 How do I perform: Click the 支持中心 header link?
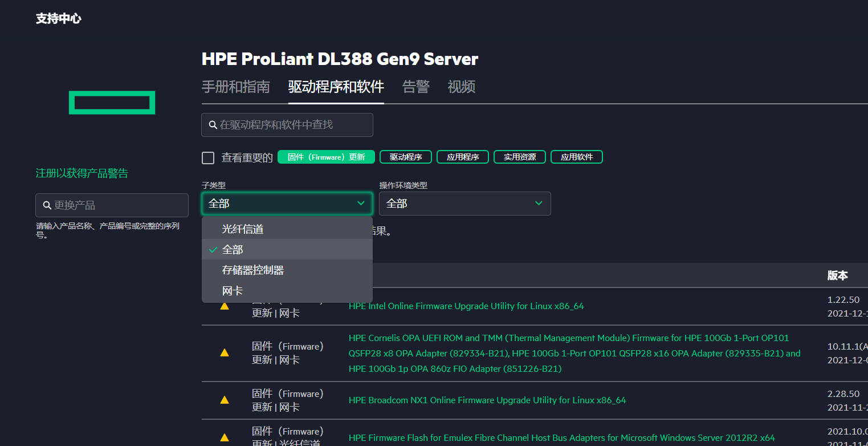pos(59,18)
